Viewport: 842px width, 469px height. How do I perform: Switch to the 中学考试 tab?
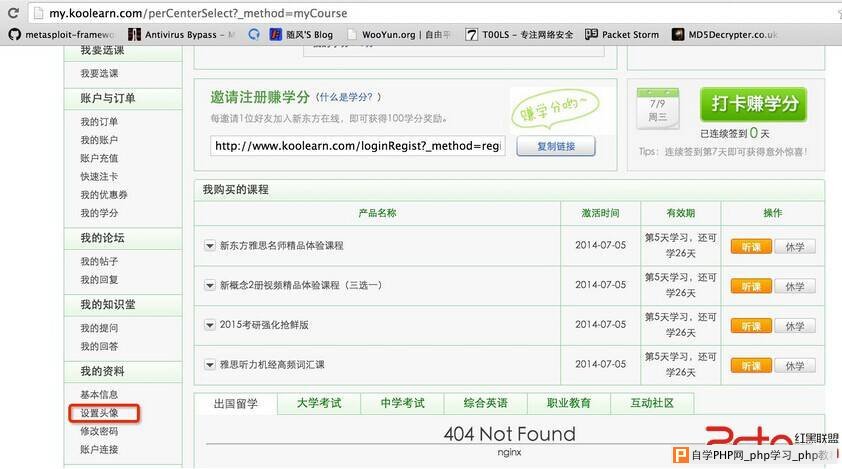tap(403, 403)
